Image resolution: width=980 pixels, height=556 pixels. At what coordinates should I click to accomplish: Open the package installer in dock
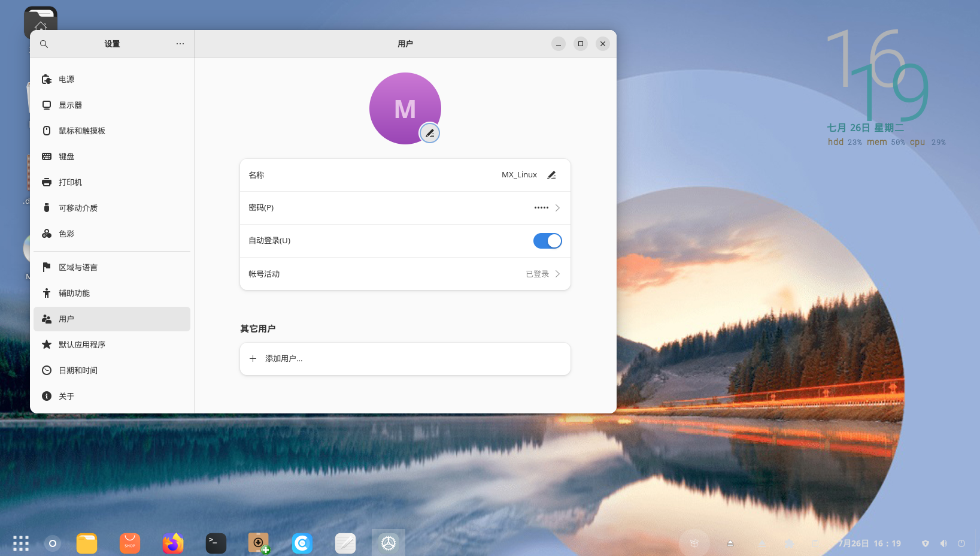coord(259,543)
